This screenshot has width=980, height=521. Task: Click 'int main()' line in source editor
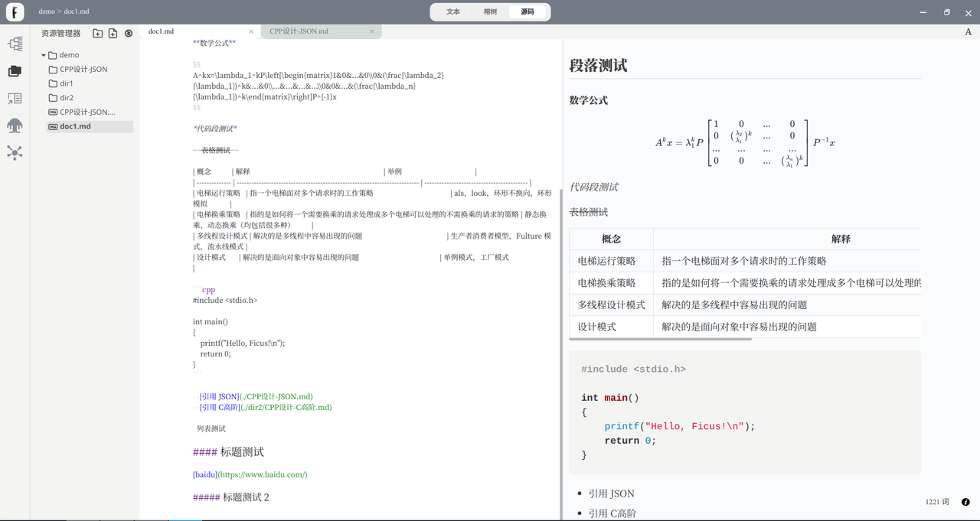pyautogui.click(x=211, y=321)
